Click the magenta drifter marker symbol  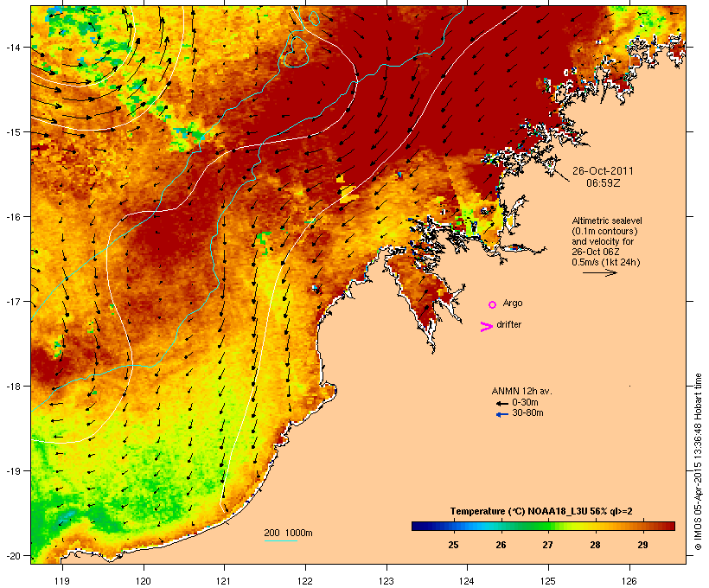[487, 327]
